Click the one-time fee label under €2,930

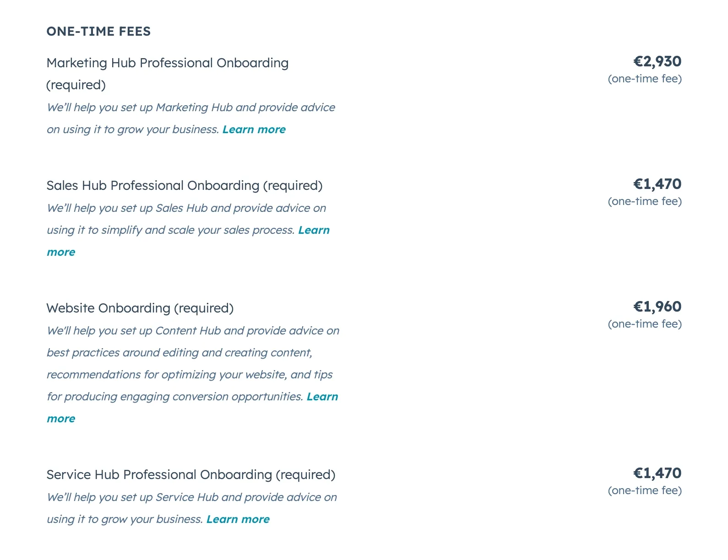644,79
